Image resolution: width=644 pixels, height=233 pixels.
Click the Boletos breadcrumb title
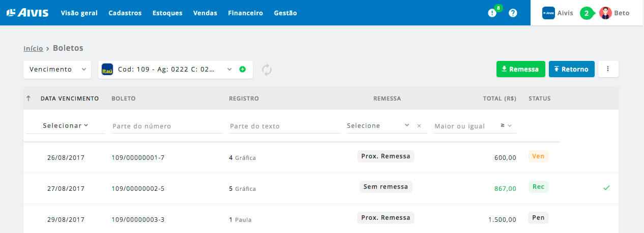(68, 48)
